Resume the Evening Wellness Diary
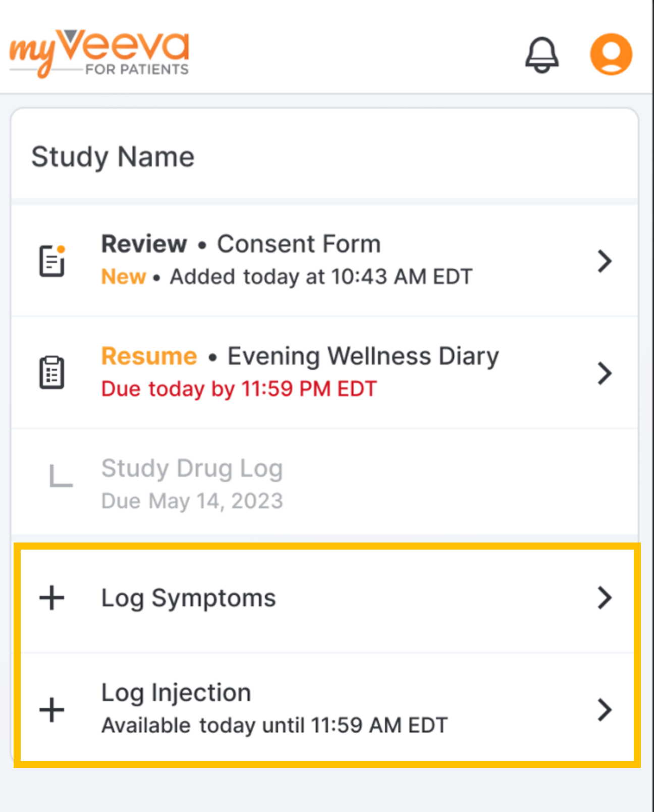 pos(300,356)
